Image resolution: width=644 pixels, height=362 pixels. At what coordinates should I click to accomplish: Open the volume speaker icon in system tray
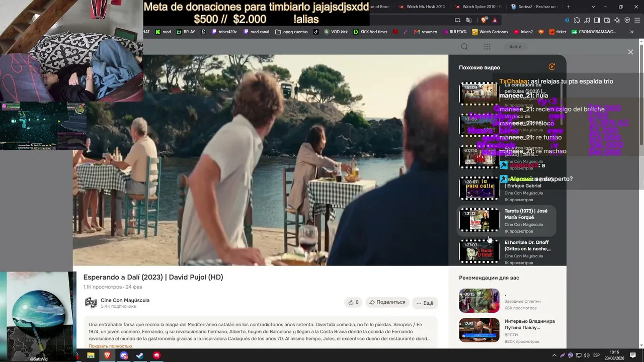coord(587,355)
